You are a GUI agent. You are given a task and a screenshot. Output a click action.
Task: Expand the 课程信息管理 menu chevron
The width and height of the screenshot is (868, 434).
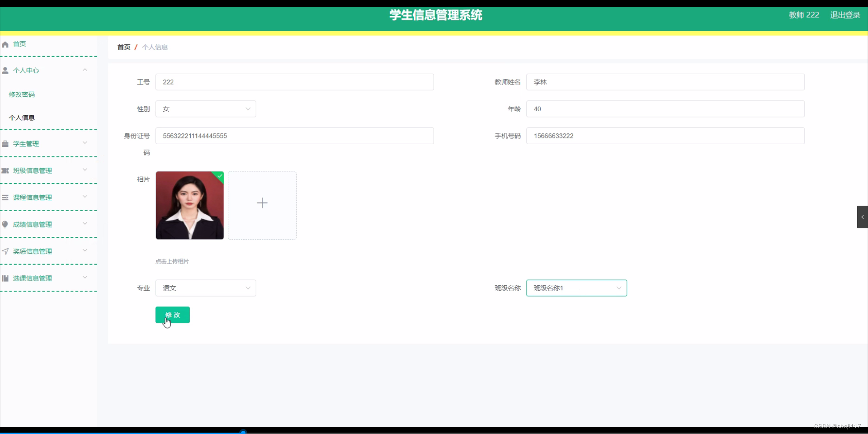(85, 197)
